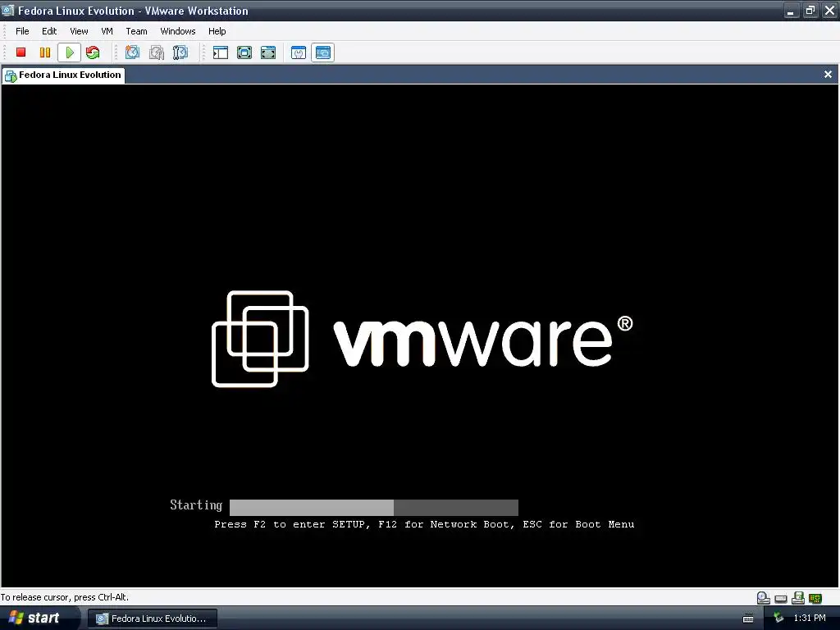
Task: Enter full screen mode icon
Action: [x=244, y=52]
